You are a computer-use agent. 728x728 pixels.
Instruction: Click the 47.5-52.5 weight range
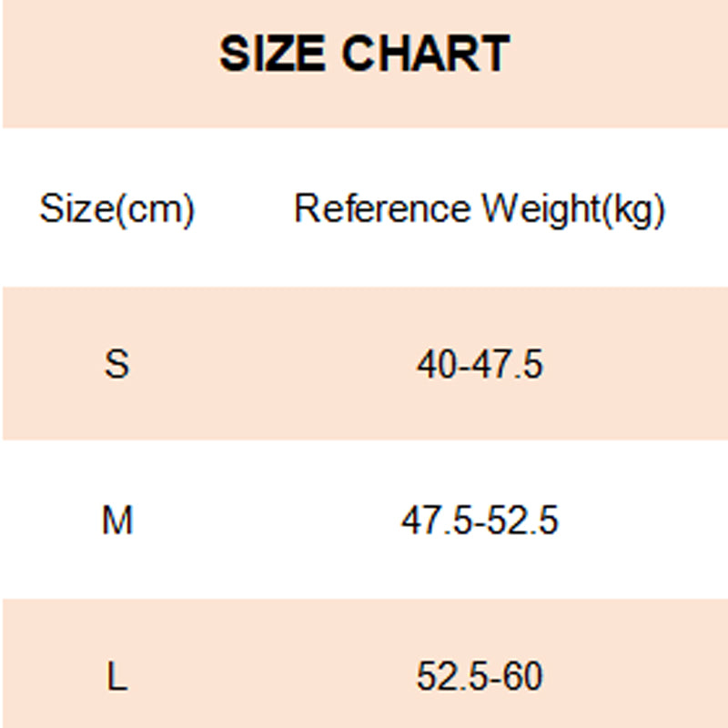480,521
